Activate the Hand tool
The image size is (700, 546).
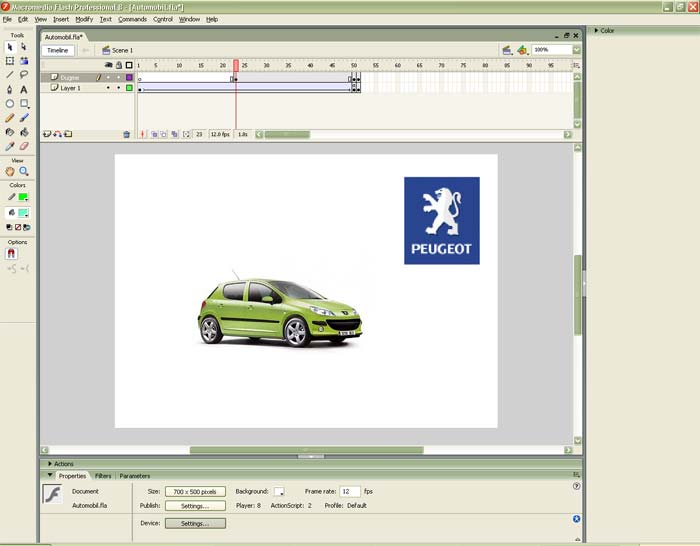click(10, 171)
